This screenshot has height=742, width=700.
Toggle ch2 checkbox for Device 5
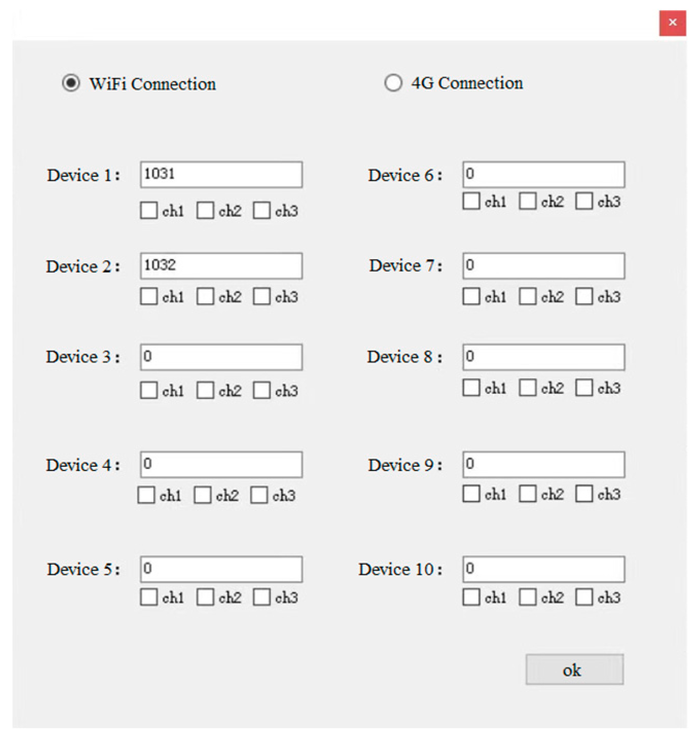tap(205, 597)
